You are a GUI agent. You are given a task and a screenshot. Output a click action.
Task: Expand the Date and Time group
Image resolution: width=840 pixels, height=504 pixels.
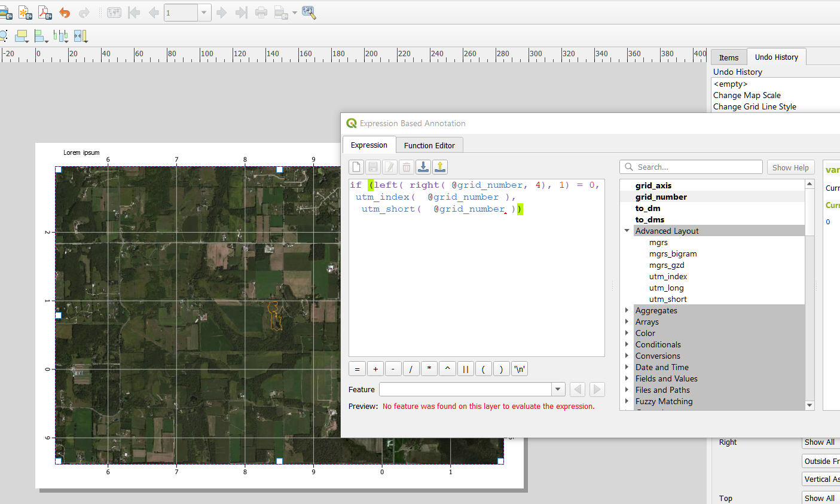(627, 367)
